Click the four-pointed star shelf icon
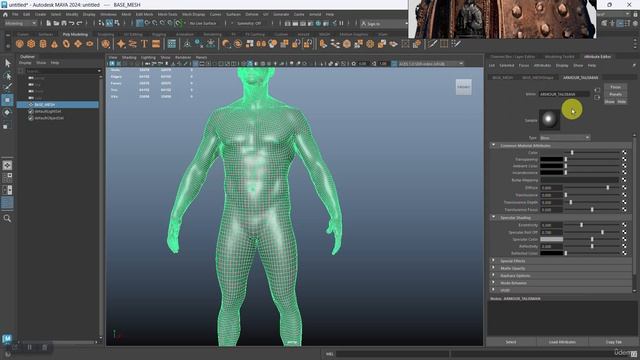The image size is (640, 360). tap(121, 44)
